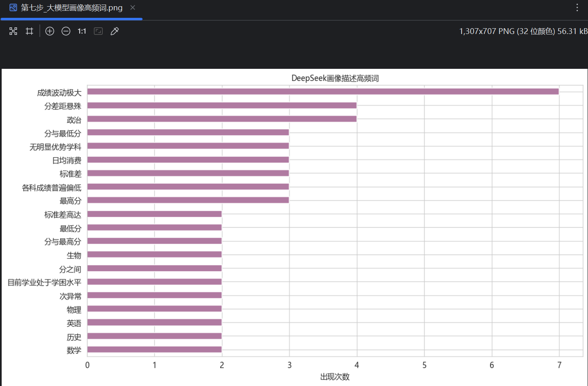
Task: Click the x-axis tick value 2
Action: click(x=222, y=365)
